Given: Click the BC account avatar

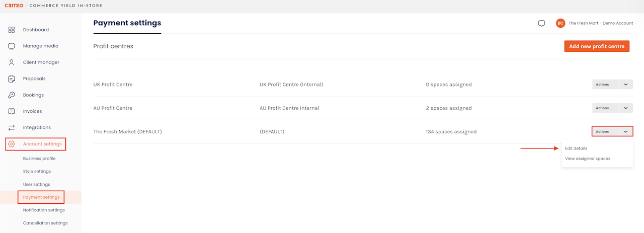Looking at the screenshot, I should pos(560,23).
